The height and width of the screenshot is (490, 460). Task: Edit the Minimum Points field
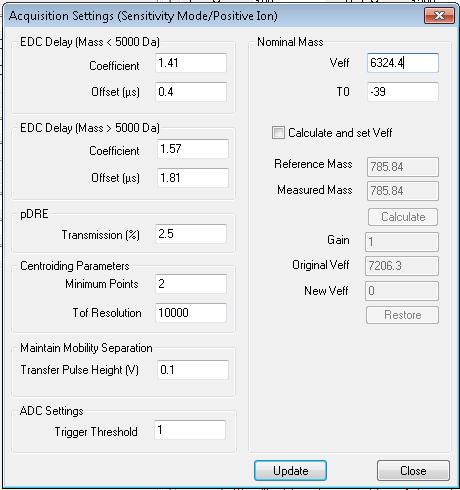[191, 284]
